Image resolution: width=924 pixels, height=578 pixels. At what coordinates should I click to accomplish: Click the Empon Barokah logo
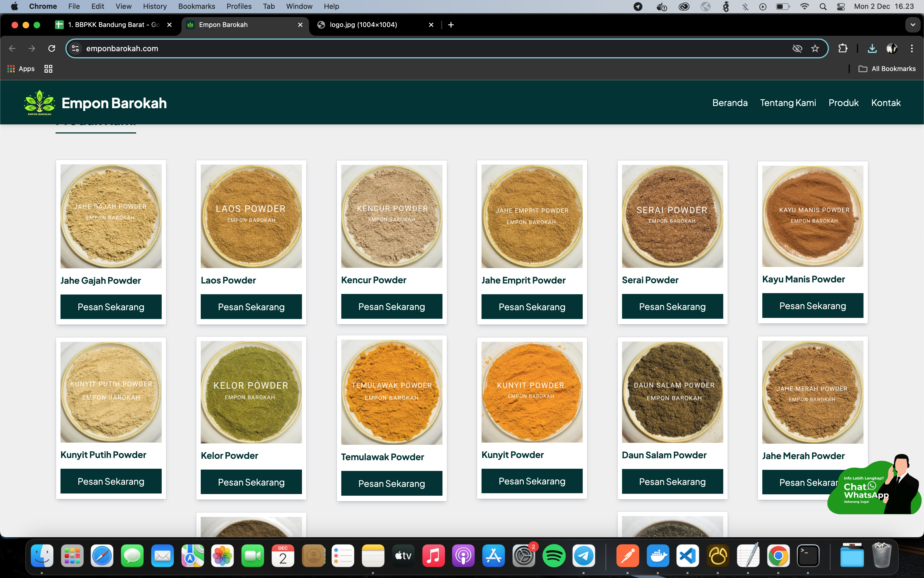pyautogui.click(x=39, y=103)
